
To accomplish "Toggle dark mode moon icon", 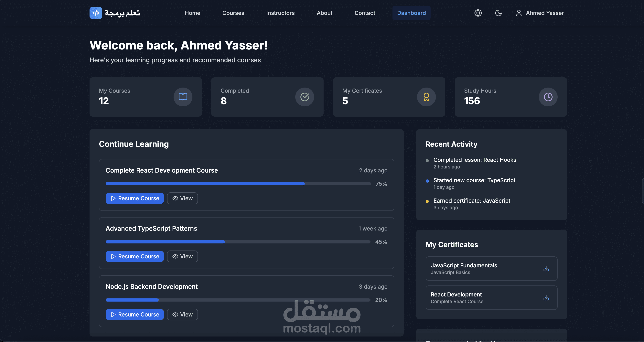I will tap(498, 13).
